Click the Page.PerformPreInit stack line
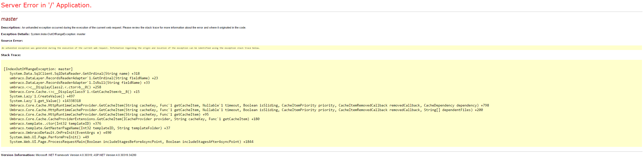 [x=49, y=137]
